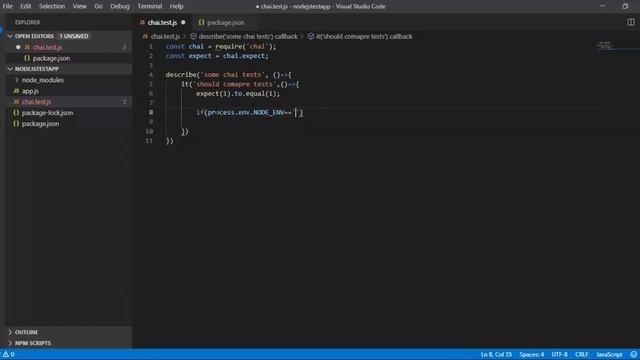Click the '1 UNSAVED' badge
The height and width of the screenshot is (360, 640).
(x=73, y=36)
